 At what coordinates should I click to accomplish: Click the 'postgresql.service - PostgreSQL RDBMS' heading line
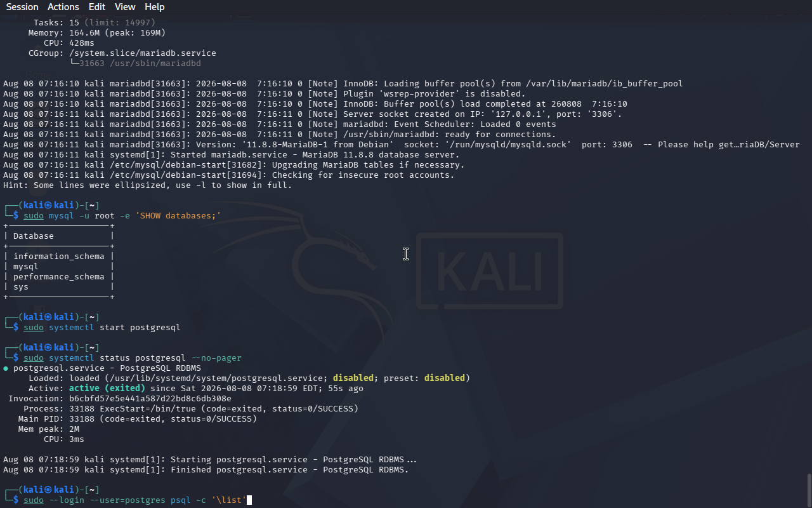pos(102,368)
